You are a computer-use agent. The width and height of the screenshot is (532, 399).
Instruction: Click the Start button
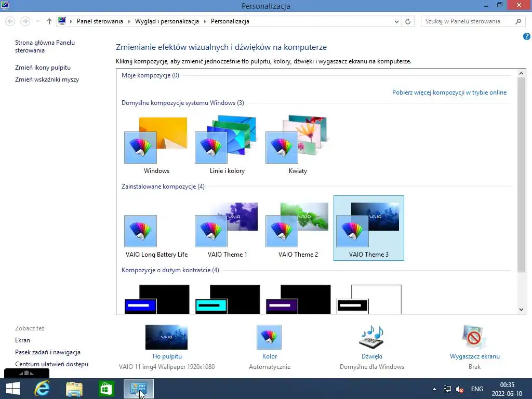[x=13, y=389]
